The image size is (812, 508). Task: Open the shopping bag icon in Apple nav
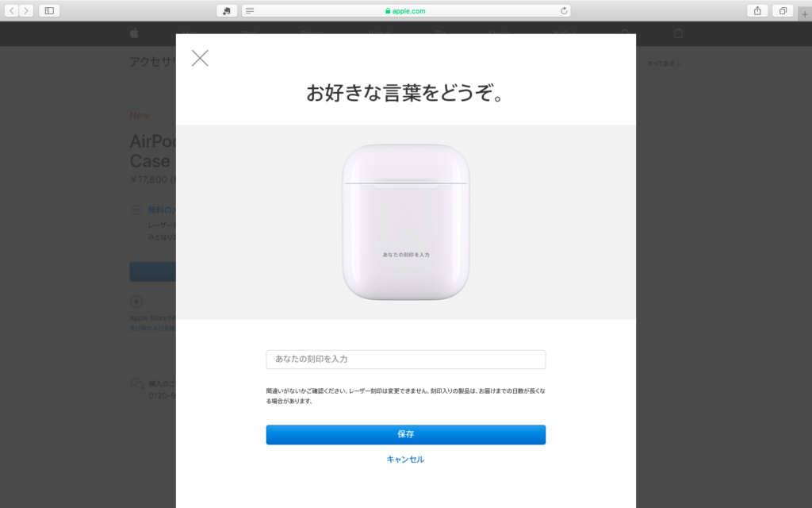pyautogui.click(x=678, y=33)
